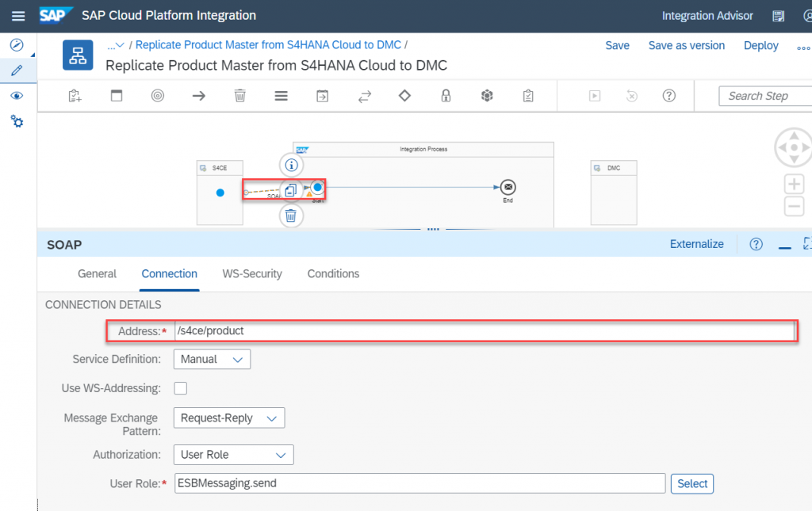Viewport: 812px width, 511px height.
Task: Switch to the Connection tab
Action: click(170, 273)
